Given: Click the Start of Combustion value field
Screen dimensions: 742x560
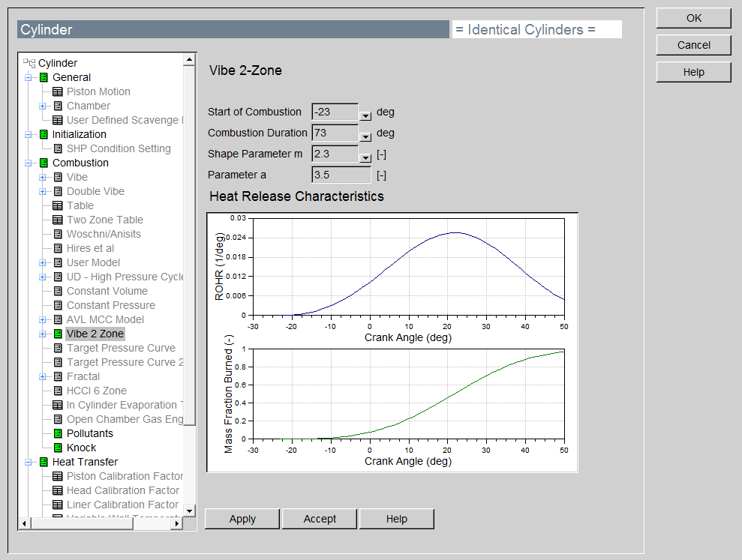Looking at the screenshot, I should pyautogui.click(x=335, y=112).
